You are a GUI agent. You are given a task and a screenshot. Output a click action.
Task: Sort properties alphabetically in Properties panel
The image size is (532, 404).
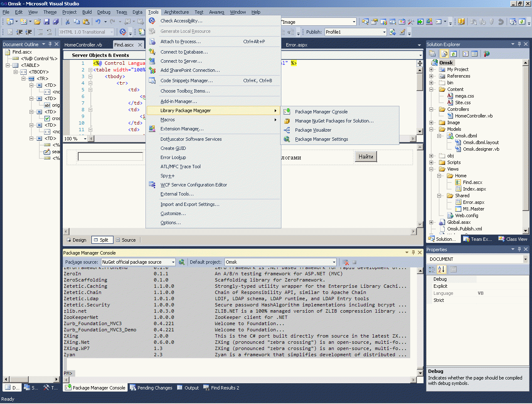[441, 269]
